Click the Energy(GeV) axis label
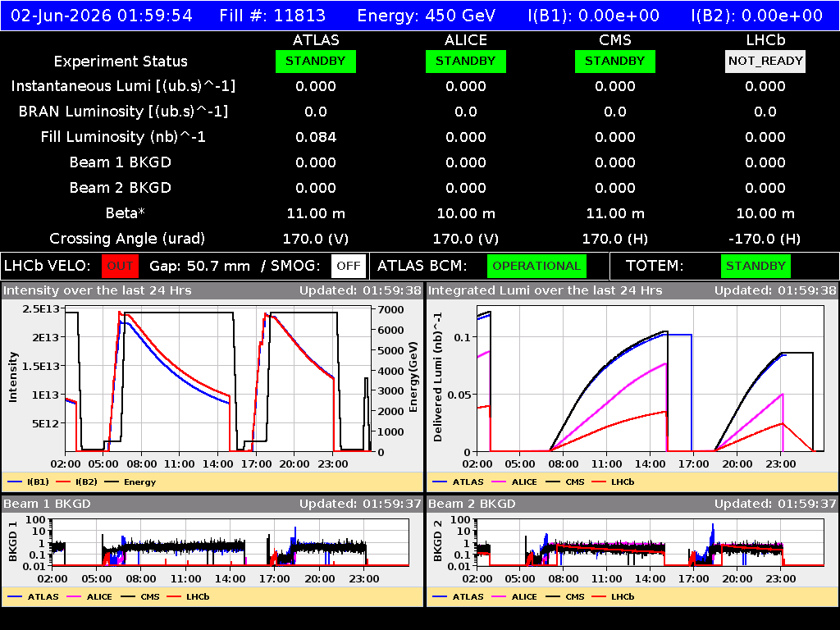This screenshot has height=630, width=840. [x=413, y=377]
